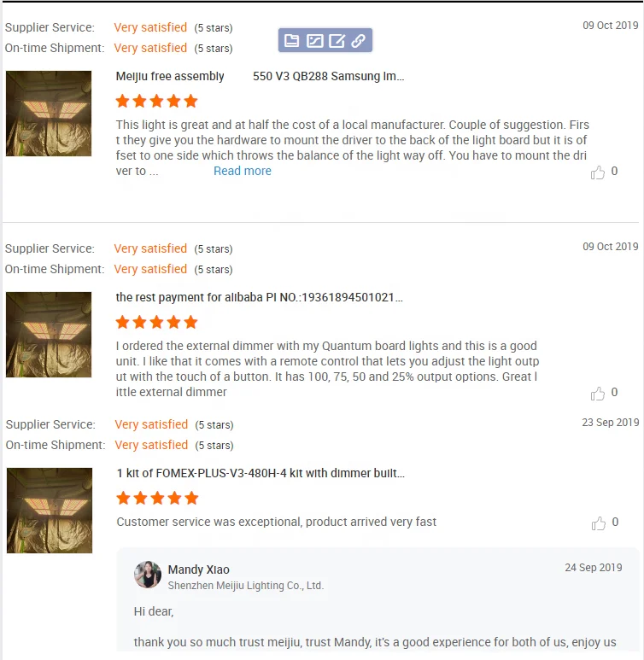The width and height of the screenshot is (644, 660).
Task: Like the Meijiu free assembly review
Action: [597, 172]
